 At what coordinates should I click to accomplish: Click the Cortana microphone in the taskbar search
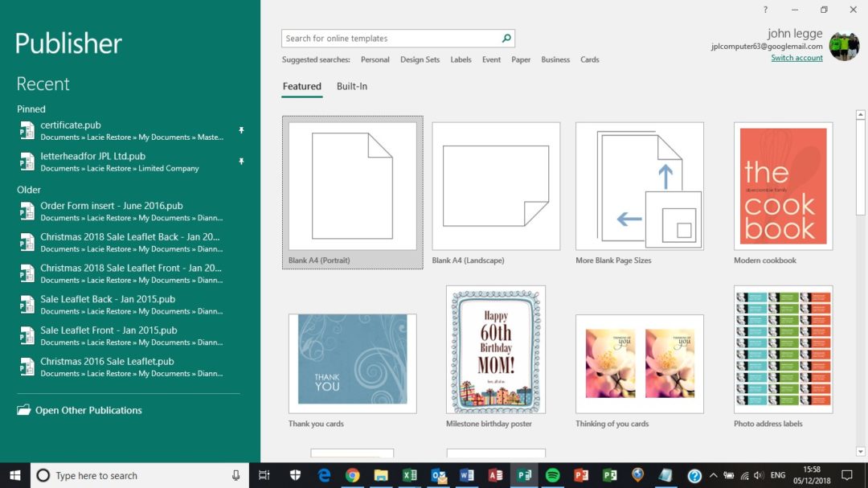pos(237,475)
